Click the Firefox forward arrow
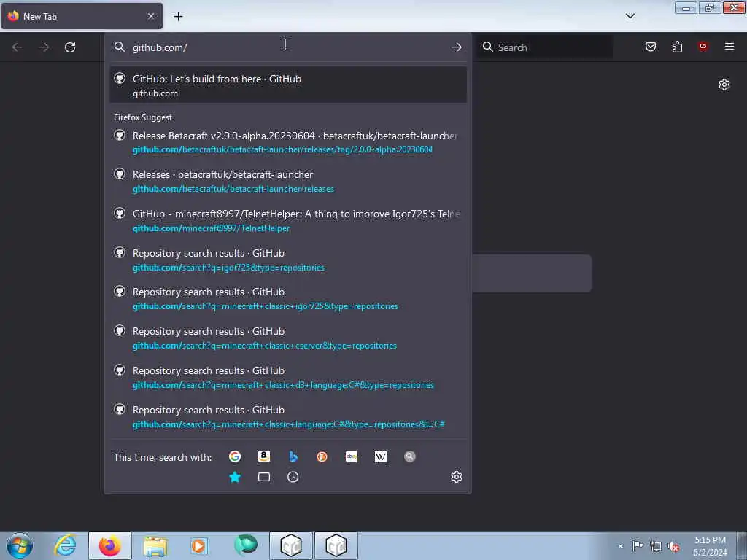This screenshot has height=560, width=747. click(x=44, y=47)
